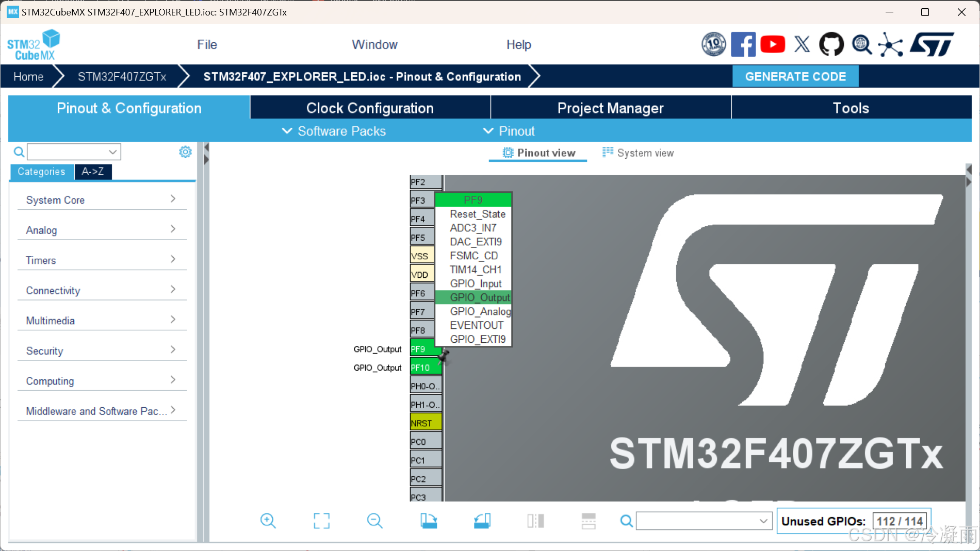
Task: Expand the Analog category
Action: pyautogui.click(x=102, y=230)
